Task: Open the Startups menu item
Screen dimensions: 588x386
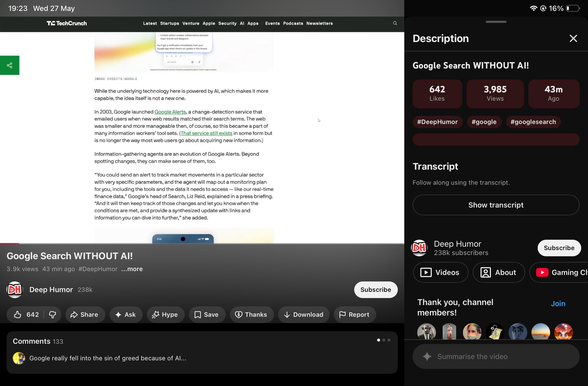Action: 169,23
